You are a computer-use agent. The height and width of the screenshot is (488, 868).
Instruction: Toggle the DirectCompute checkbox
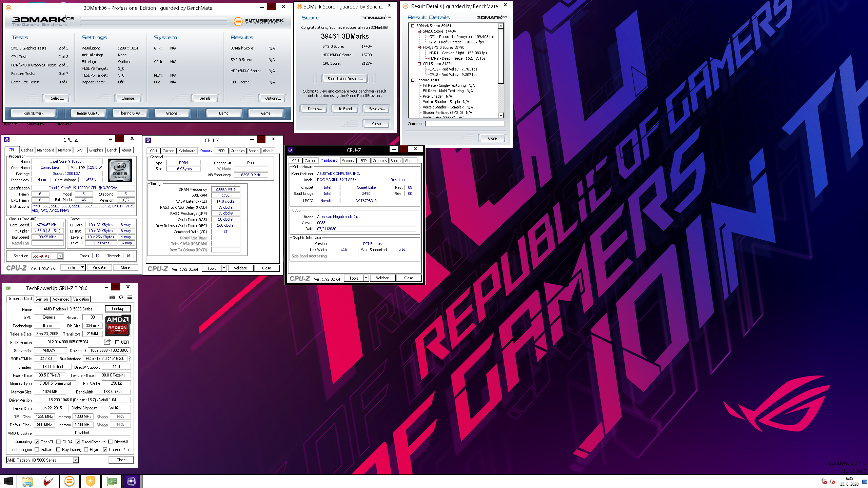pos(78,442)
